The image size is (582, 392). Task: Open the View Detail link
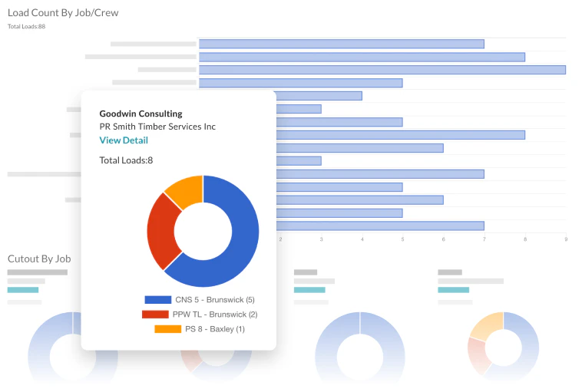(124, 140)
